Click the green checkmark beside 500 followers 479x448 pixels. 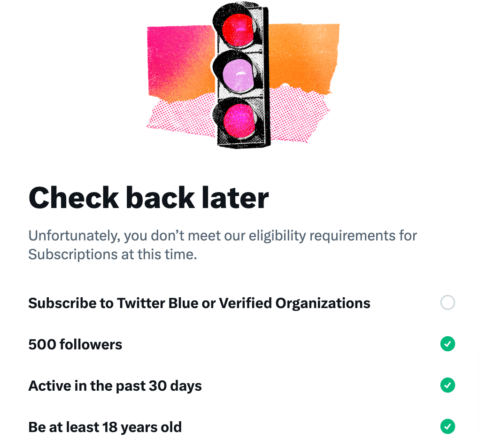coord(448,344)
